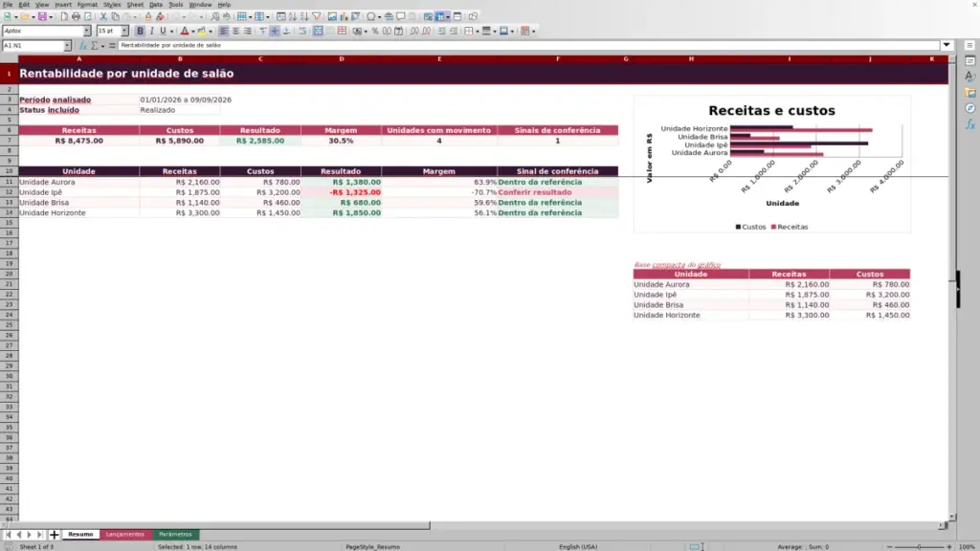
Task: Toggle wrap text option
Action: point(302,31)
